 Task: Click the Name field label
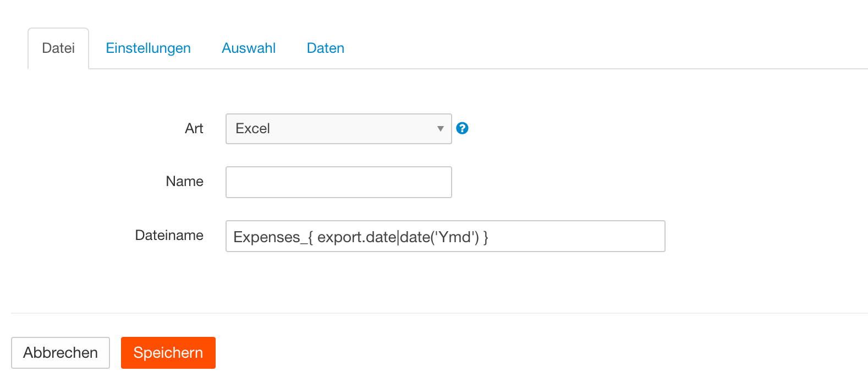(184, 182)
